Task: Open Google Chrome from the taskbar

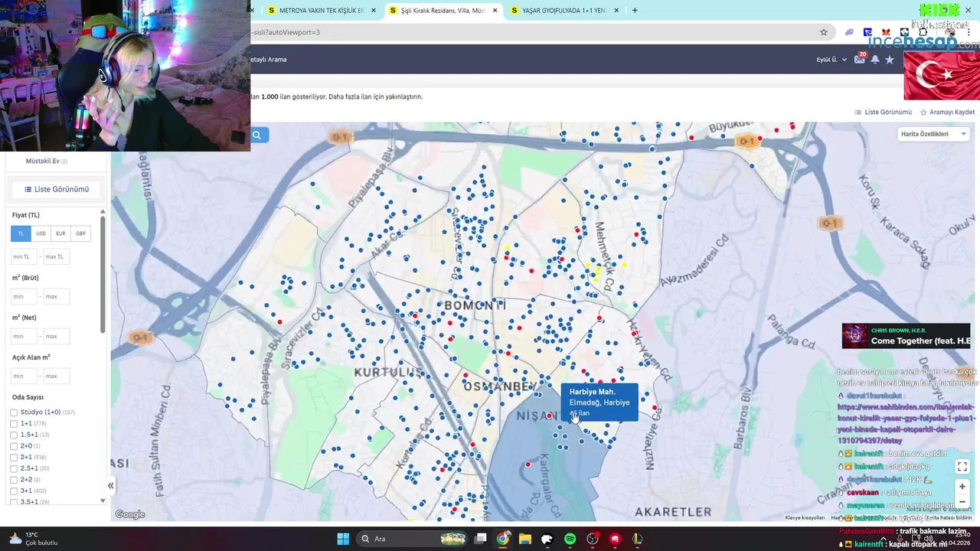Action: pos(503,539)
